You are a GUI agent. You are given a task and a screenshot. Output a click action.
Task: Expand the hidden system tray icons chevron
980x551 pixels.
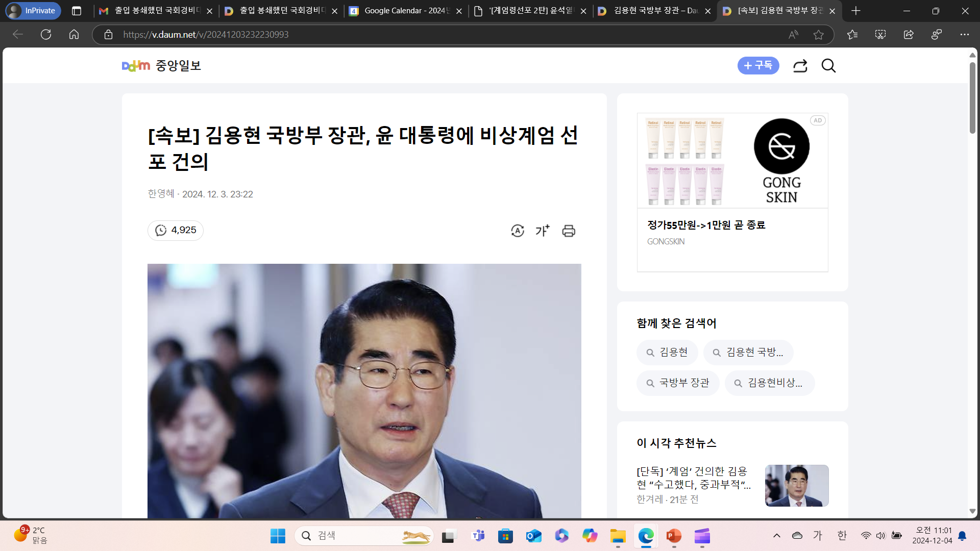point(777,535)
